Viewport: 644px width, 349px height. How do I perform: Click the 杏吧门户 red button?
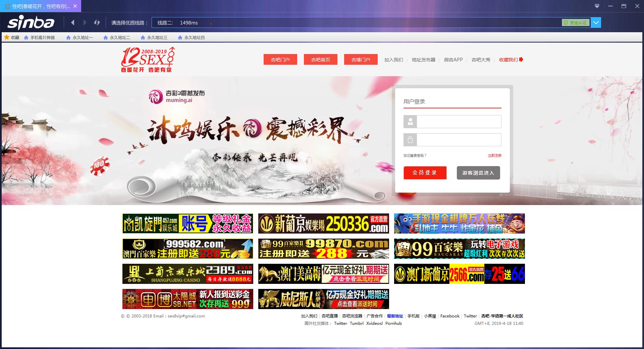click(280, 59)
